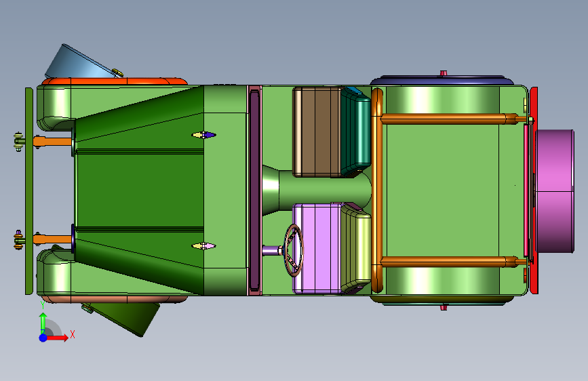Select the steering wheel in the model
Image resolution: width=588 pixels, height=381 pixels.
[294, 251]
